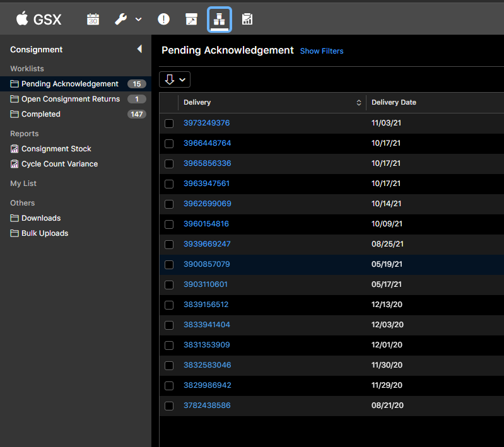Sort by the Delivery column arrows
The height and width of the screenshot is (447, 504).
pyautogui.click(x=359, y=103)
